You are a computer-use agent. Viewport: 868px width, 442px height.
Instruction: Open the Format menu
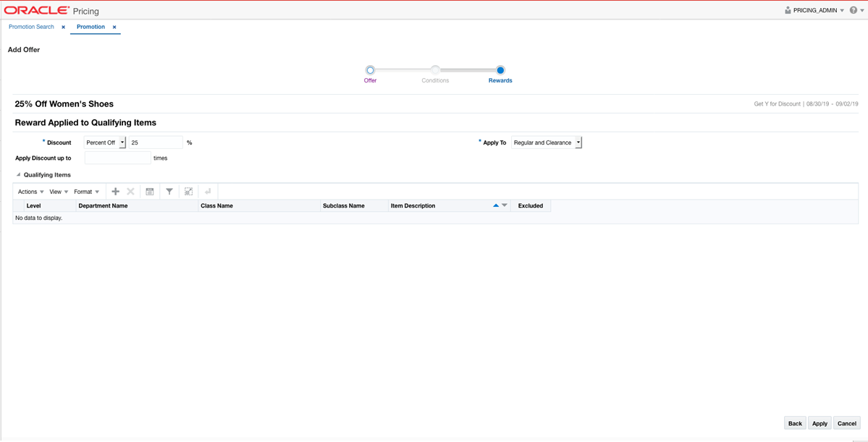coord(87,192)
